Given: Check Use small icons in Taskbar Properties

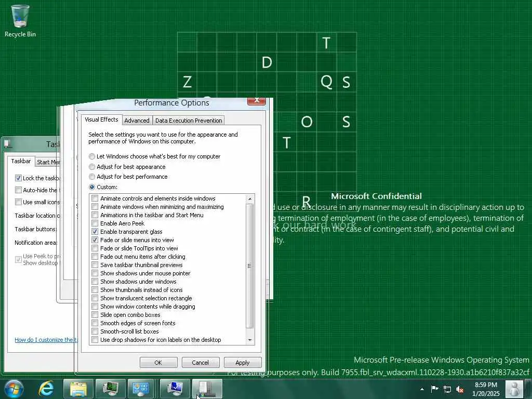Looking at the screenshot, I should coord(19,202).
